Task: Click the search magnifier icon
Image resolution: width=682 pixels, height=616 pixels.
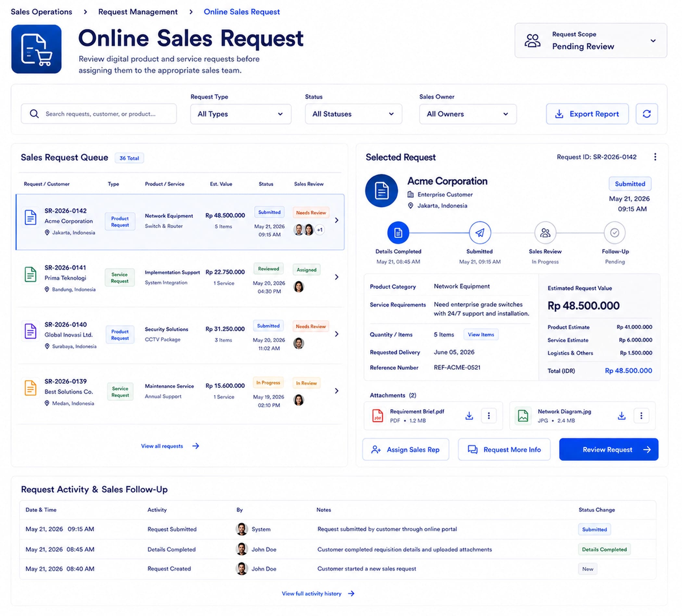Action: pyautogui.click(x=34, y=114)
